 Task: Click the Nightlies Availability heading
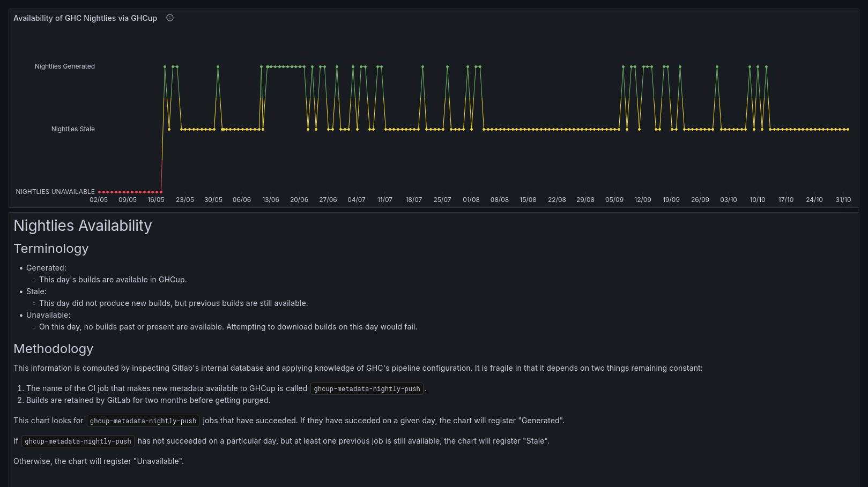83,226
